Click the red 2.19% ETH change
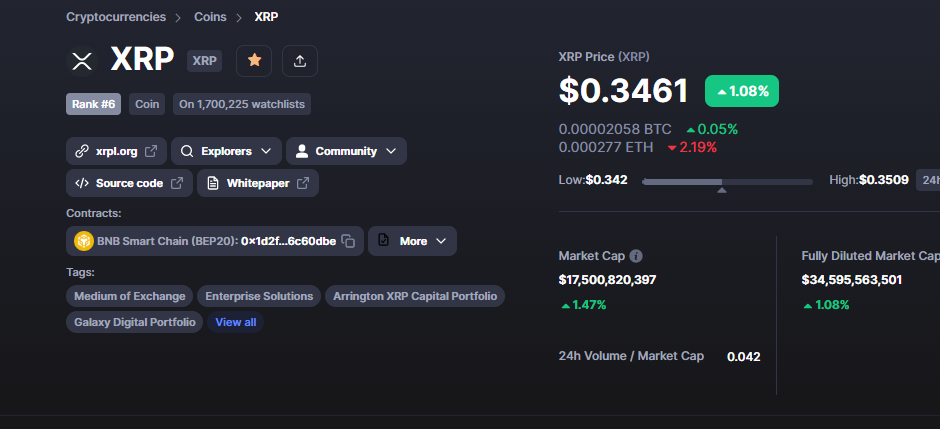 (692, 147)
